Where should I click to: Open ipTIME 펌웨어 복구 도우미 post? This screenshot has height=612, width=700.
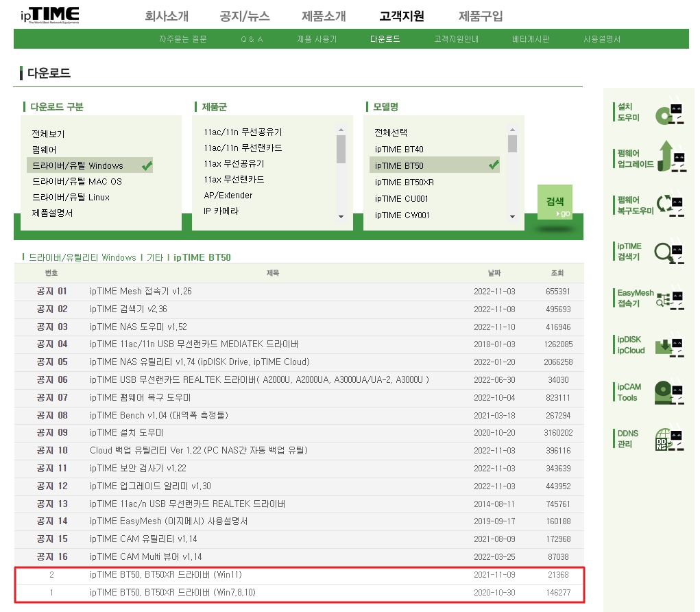[x=140, y=397]
